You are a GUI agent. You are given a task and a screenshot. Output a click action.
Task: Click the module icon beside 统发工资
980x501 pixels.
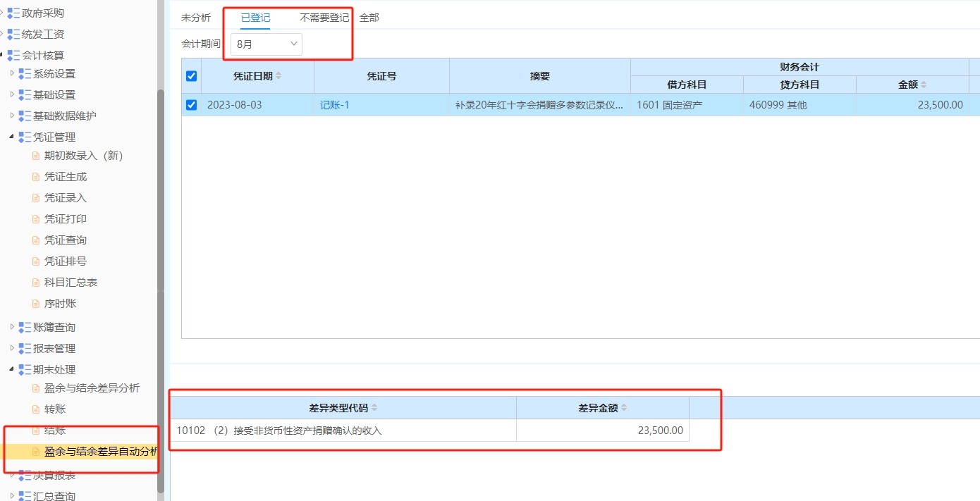[x=13, y=34]
